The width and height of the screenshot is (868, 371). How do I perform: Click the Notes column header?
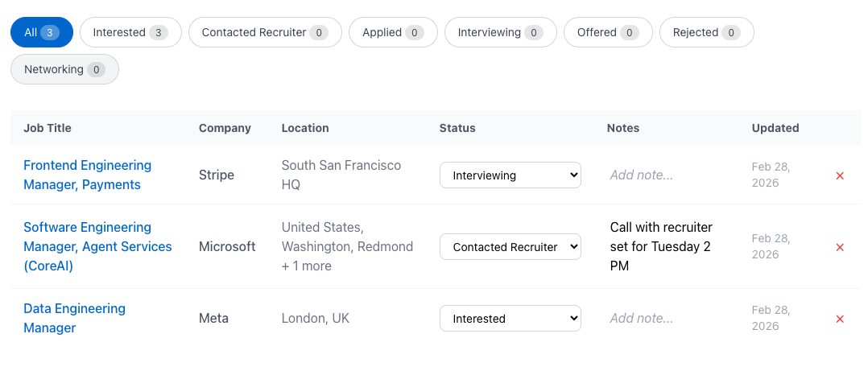[622, 128]
